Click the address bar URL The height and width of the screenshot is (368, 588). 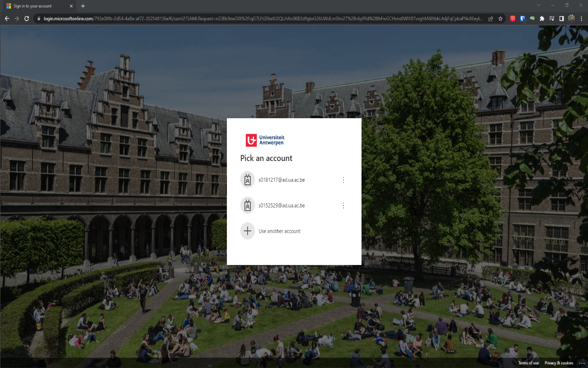click(263, 19)
